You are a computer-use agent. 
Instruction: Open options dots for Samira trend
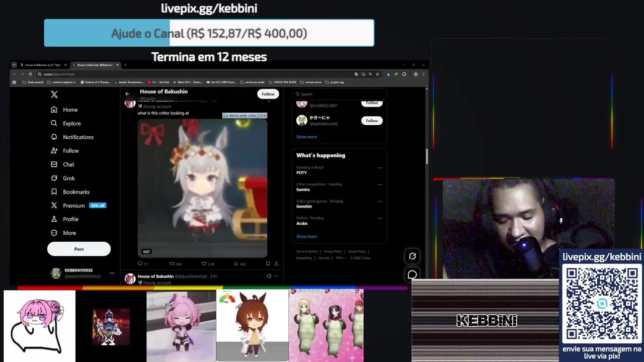pyautogui.click(x=380, y=185)
